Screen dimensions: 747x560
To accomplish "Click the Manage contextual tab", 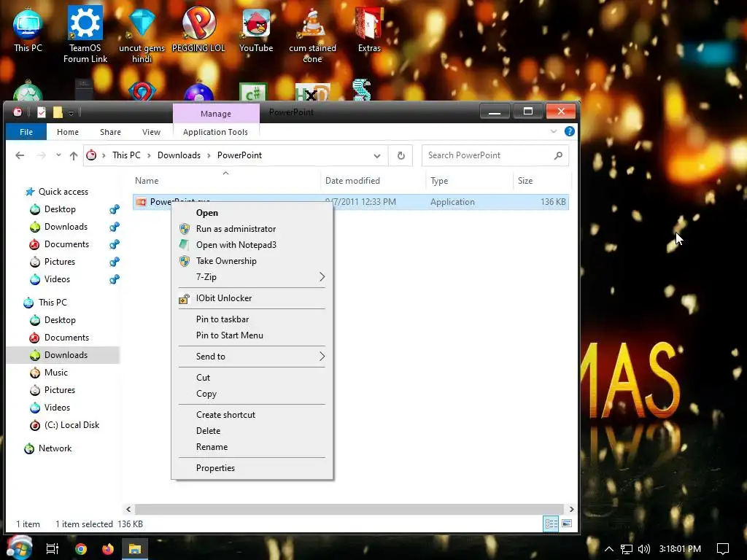I will 216,113.
